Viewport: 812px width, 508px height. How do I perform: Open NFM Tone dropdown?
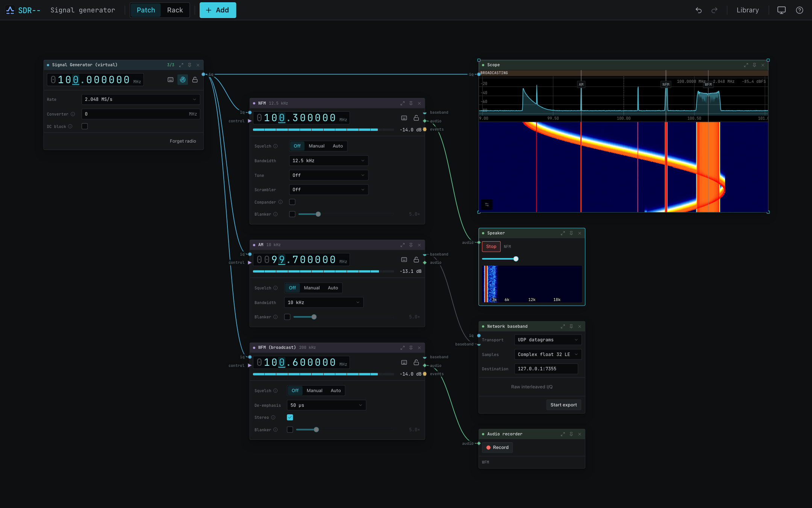point(329,175)
